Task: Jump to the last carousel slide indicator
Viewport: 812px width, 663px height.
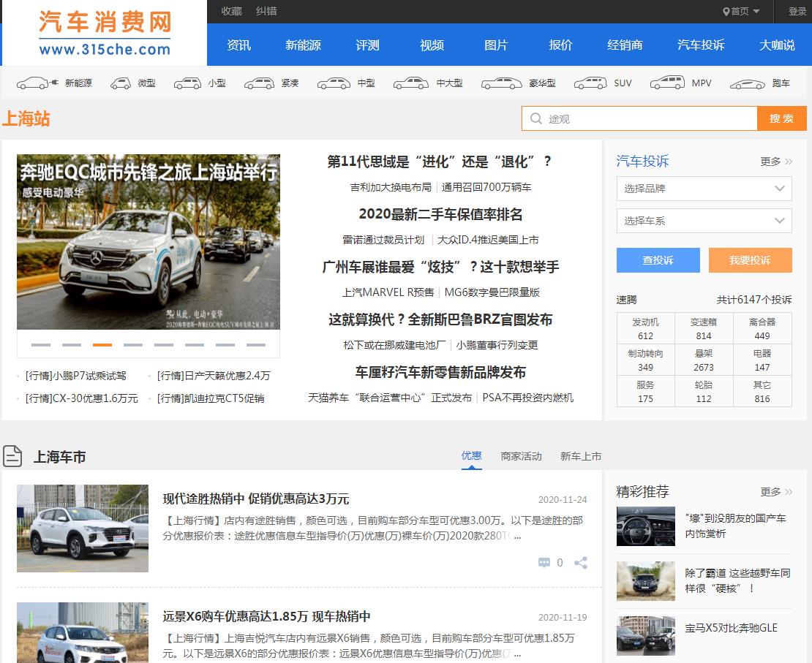Action: [x=256, y=345]
